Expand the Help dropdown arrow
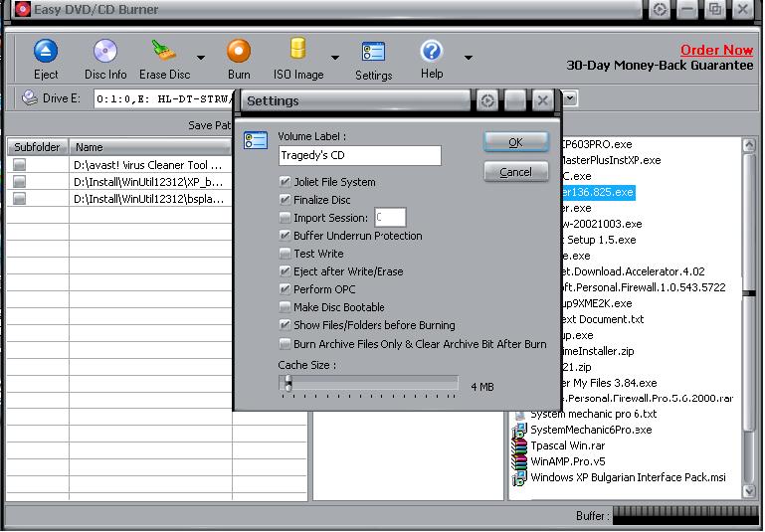The height and width of the screenshot is (532, 765). point(469,58)
